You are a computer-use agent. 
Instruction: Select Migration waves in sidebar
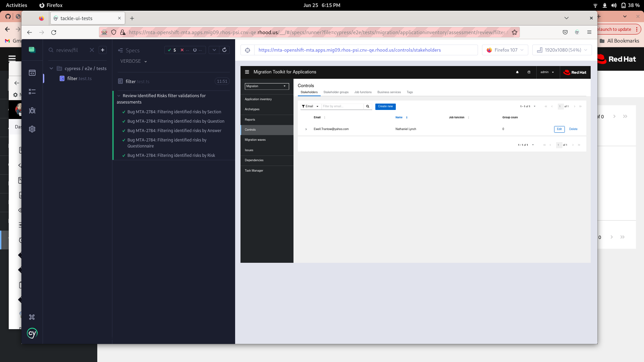coord(255,140)
